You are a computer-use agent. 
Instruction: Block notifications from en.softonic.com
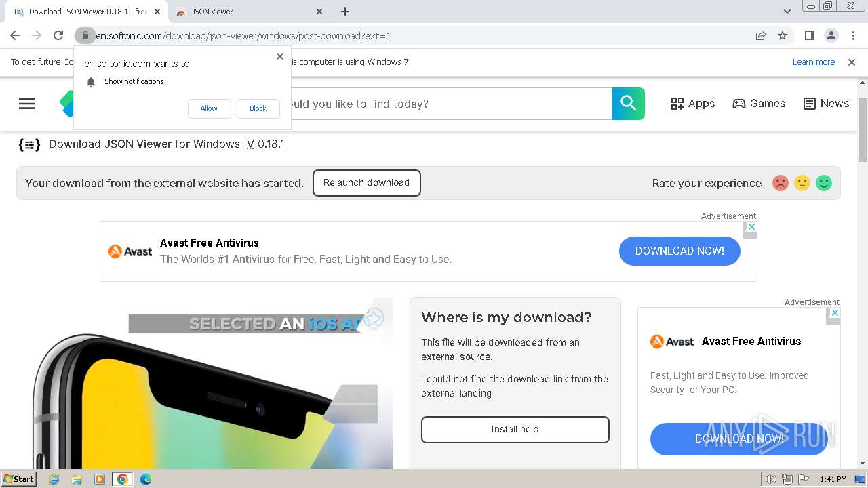(258, 108)
